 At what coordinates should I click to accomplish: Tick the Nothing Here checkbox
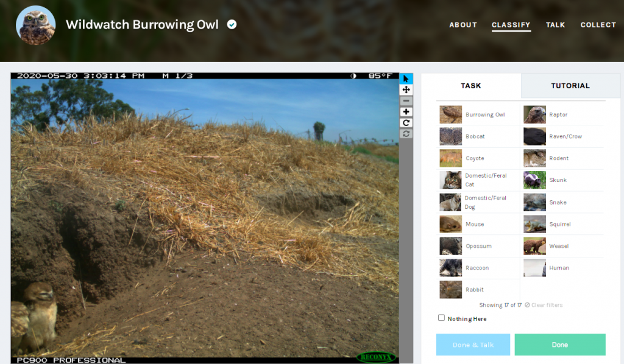click(x=441, y=318)
